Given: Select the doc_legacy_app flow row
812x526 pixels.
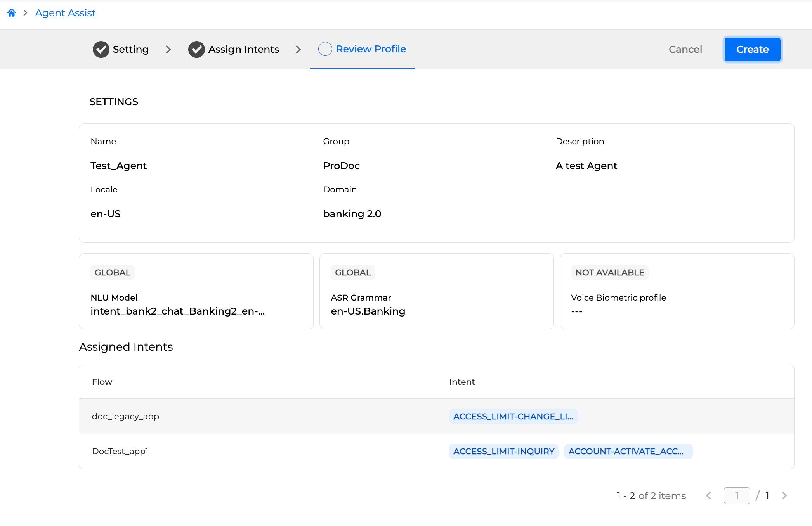Looking at the screenshot, I should [125, 416].
